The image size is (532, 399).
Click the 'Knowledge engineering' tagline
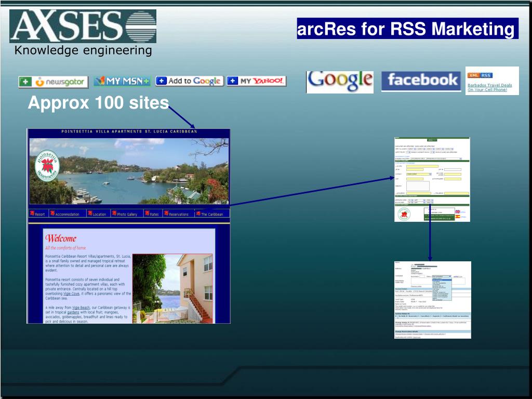click(83, 50)
